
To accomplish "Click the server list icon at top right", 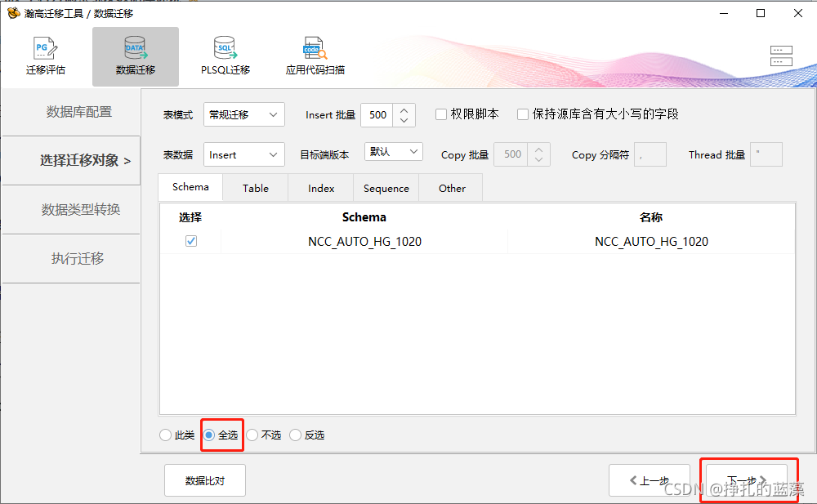I will coord(781,56).
